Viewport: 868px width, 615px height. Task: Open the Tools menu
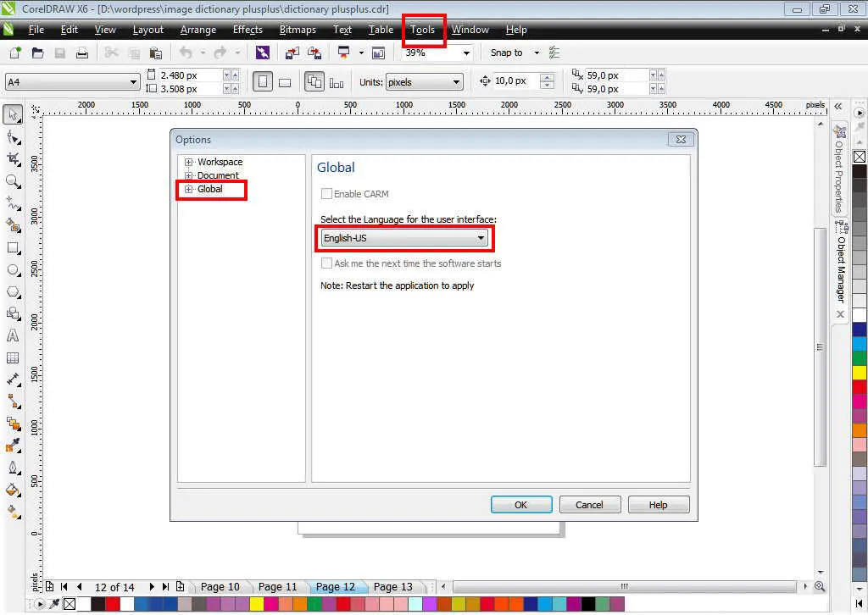[x=422, y=30]
